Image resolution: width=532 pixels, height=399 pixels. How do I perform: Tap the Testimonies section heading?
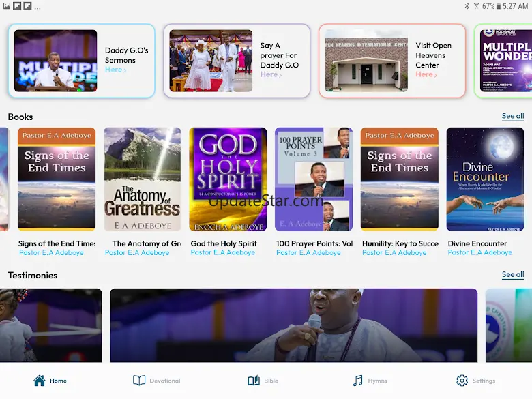[33, 275]
